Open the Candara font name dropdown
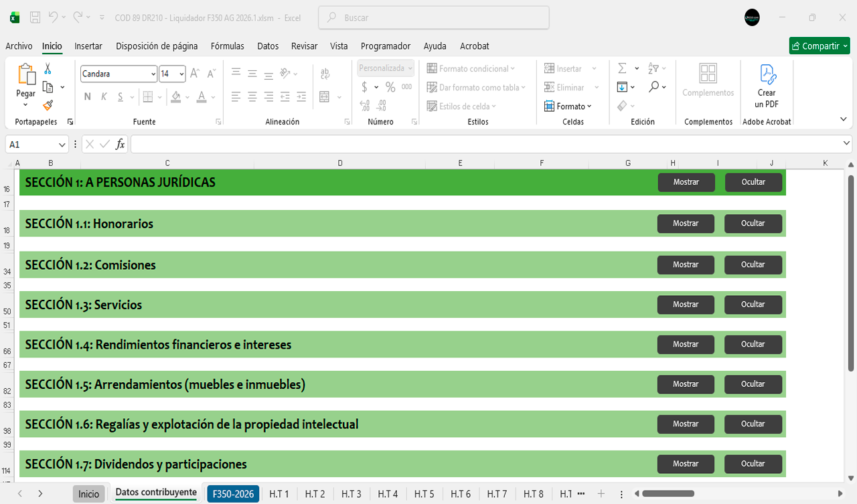This screenshot has height=504, width=857. pyautogui.click(x=153, y=74)
